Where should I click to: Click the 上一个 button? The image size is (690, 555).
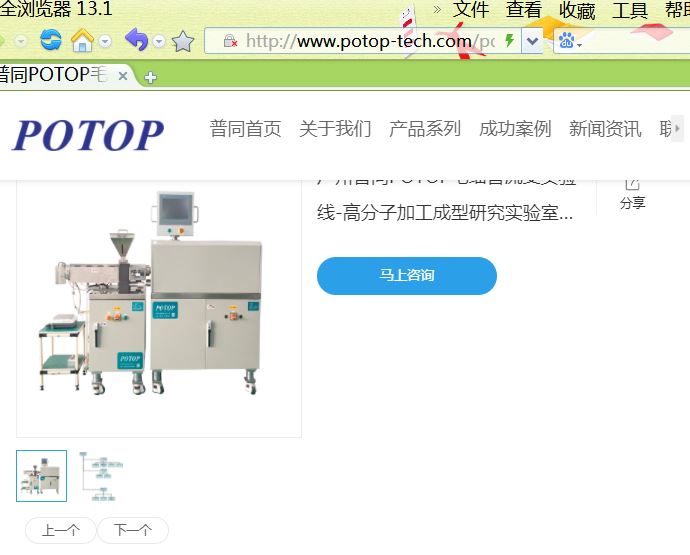[x=61, y=530]
